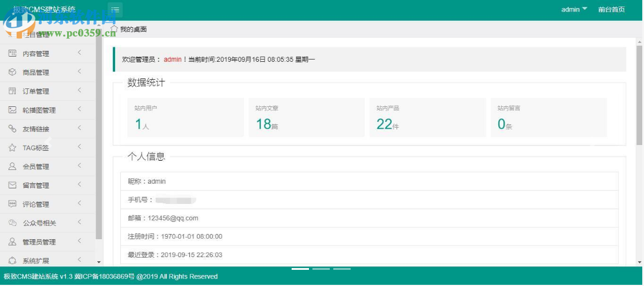This screenshot has width=644, height=286.
Task: Click the main scrollbar up arrow
Action: coord(639,42)
